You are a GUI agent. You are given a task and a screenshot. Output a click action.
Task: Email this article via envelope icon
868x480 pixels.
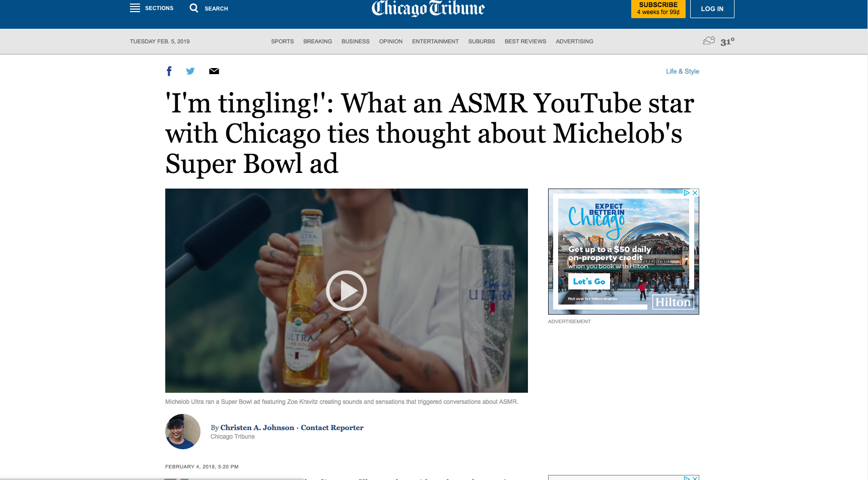click(x=214, y=71)
